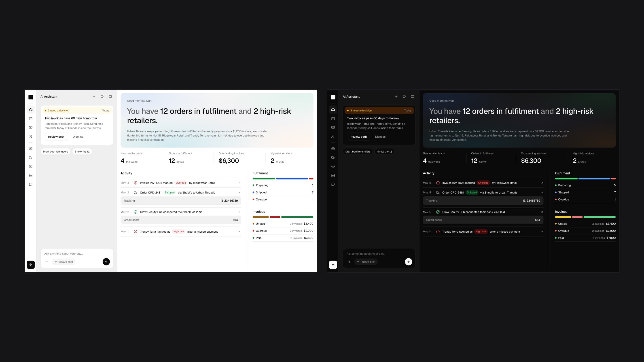The height and width of the screenshot is (362, 644).
Task: Click Dismiss in light theme card
Action: [78, 137]
